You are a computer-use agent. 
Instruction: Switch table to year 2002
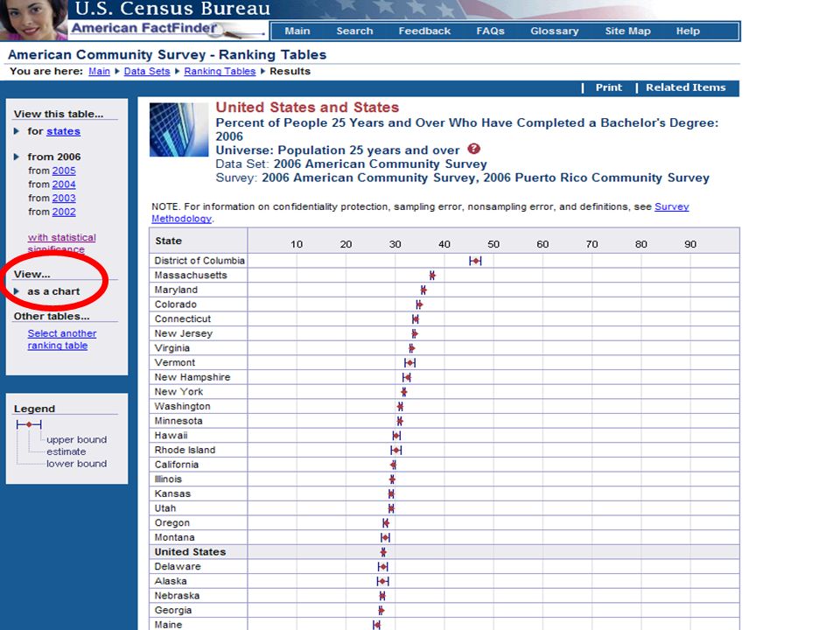(x=64, y=212)
